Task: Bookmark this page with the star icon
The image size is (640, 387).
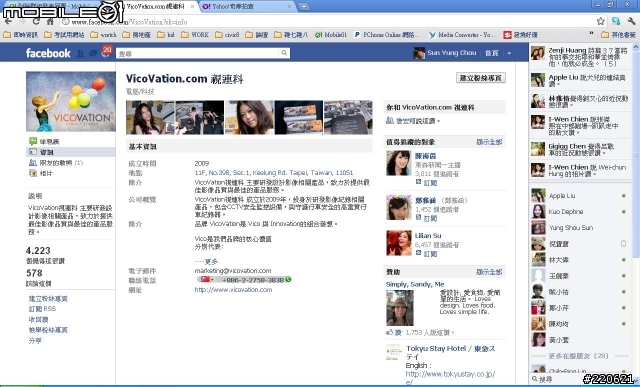Action: click(x=600, y=21)
